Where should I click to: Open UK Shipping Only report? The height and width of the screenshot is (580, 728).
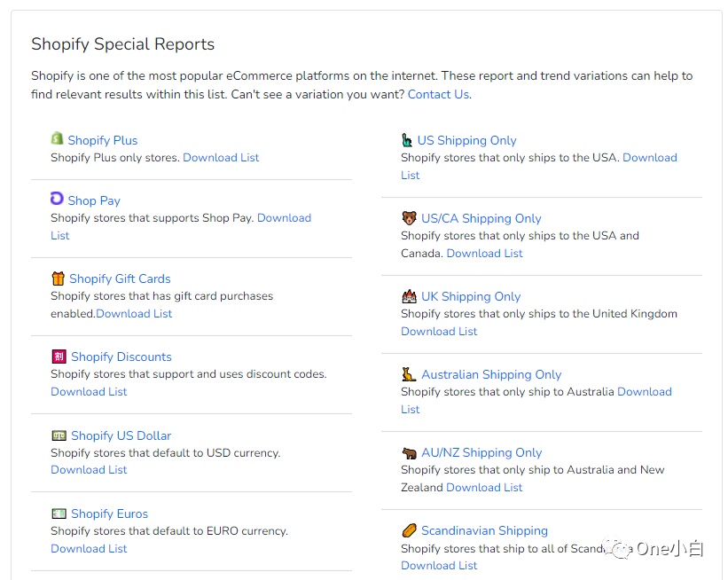pos(471,296)
